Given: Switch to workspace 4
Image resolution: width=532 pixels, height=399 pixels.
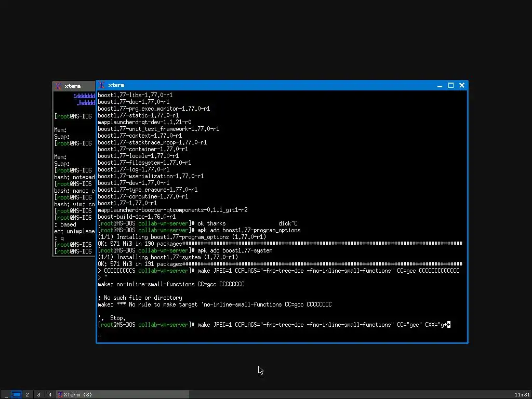Looking at the screenshot, I should click(x=50, y=395).
